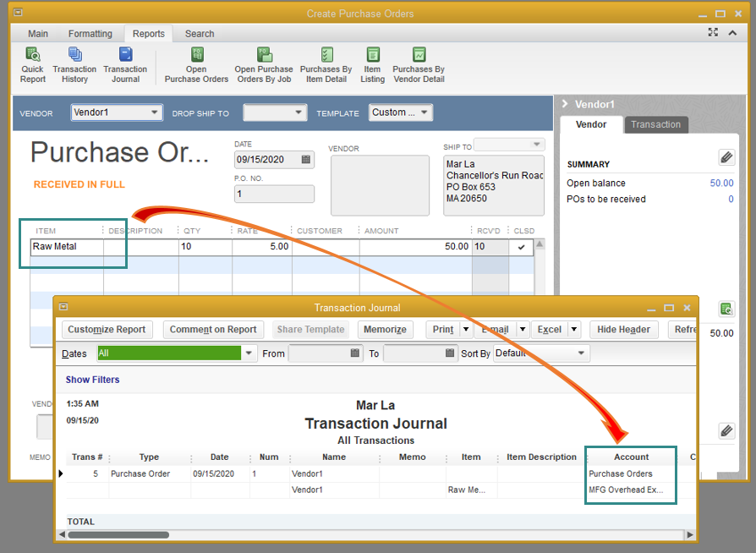Open Purchases By Item Detail report

pos(326,65)
